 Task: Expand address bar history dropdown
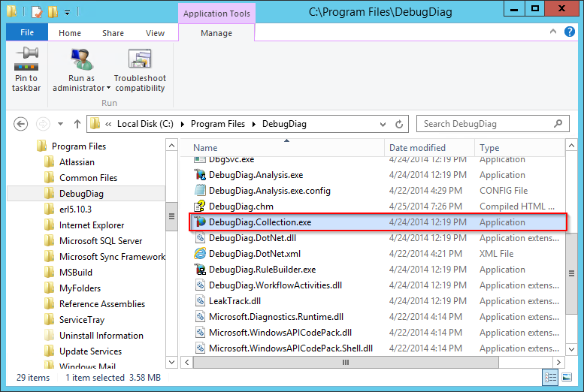click(x=383, y=125)
